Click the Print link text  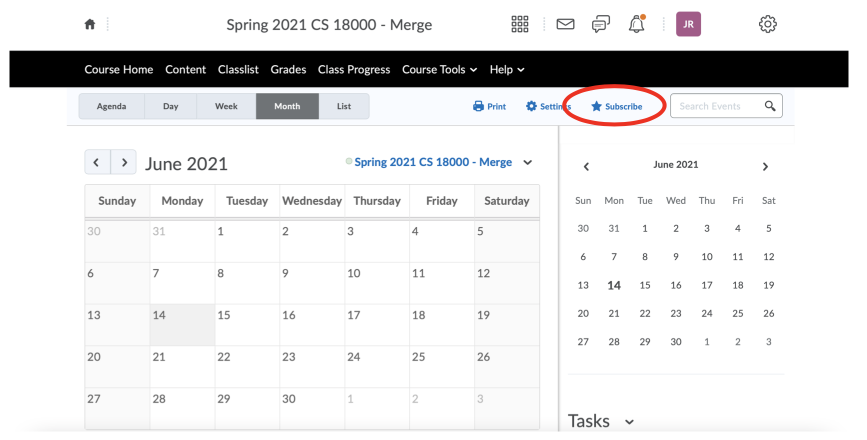(497, 107)
